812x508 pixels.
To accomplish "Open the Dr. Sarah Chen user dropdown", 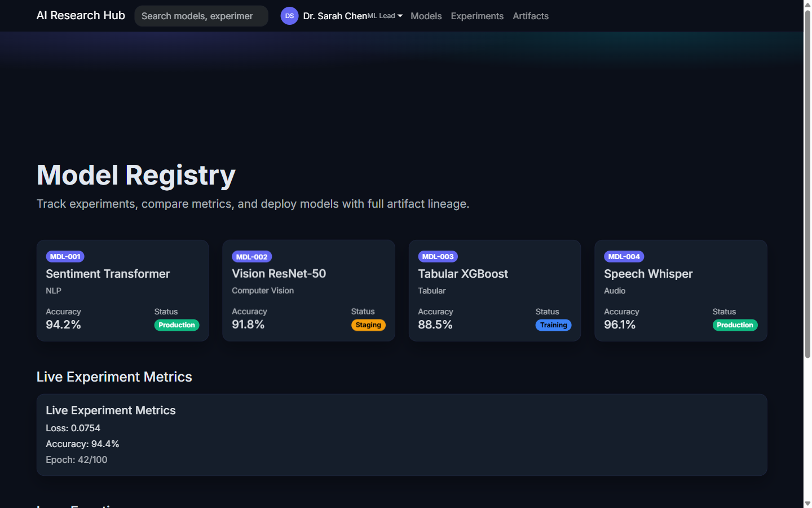I will point(342,16).
